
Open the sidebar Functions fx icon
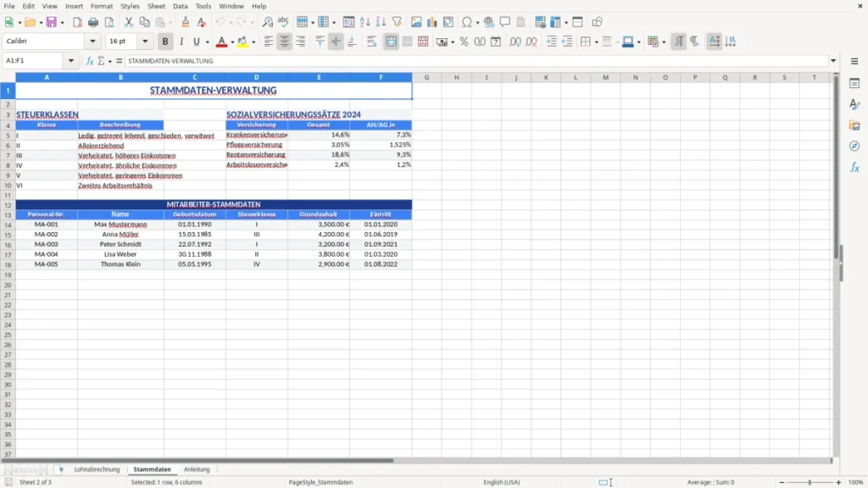854,167
